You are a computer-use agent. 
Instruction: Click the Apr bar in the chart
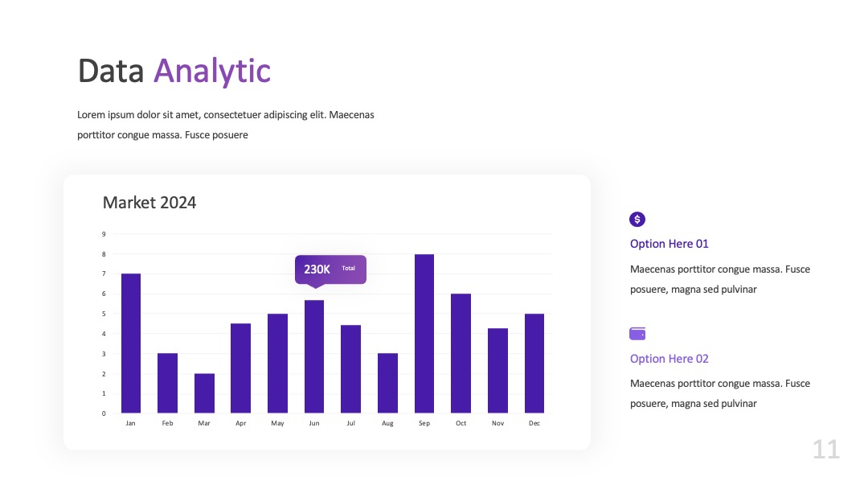pyautogui.click(x=241, y=368)
